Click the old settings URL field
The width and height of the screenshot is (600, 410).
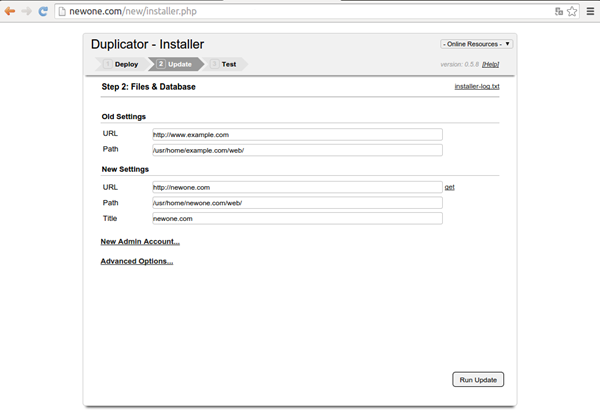point(296,134)
